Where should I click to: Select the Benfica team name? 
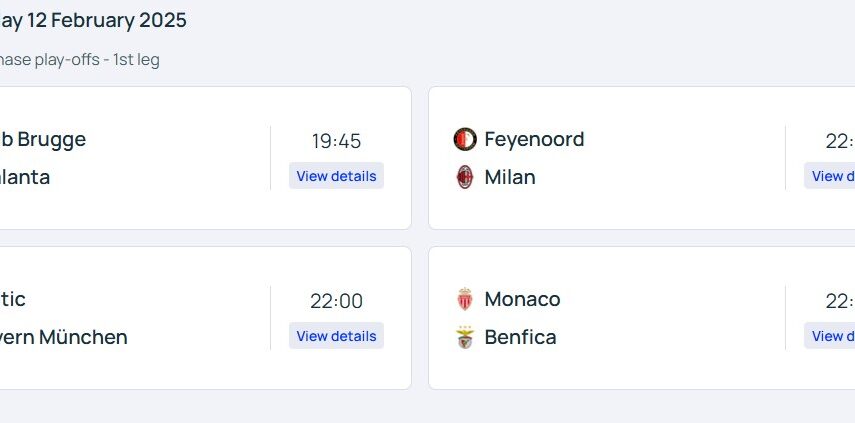pyautogui.click(x=520, y=337)
